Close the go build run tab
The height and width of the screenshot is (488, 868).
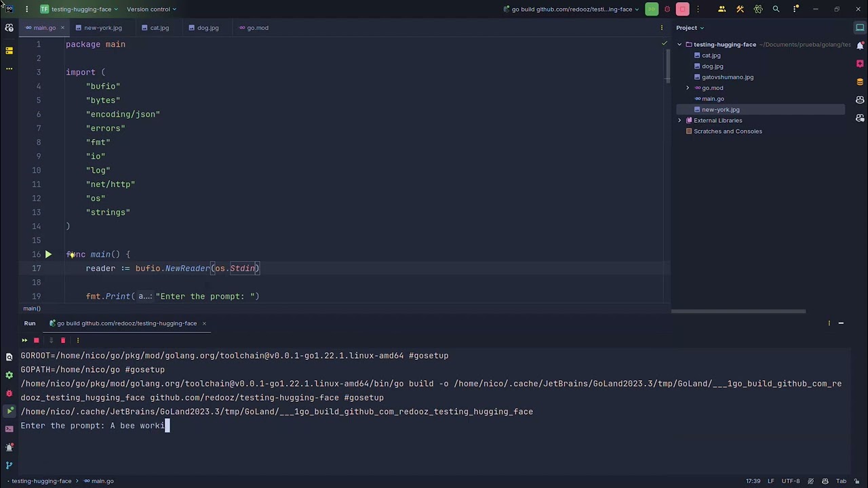tap(203, 323)
